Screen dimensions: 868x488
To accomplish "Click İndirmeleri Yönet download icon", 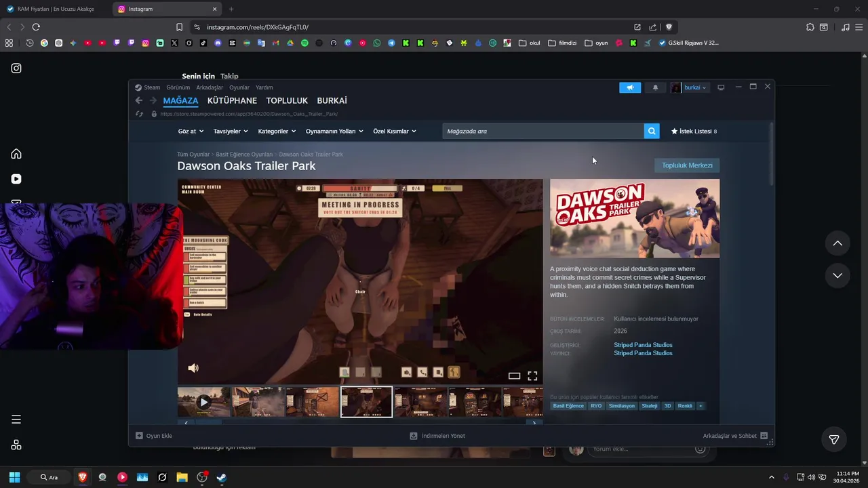I will [x=414, y=436].
